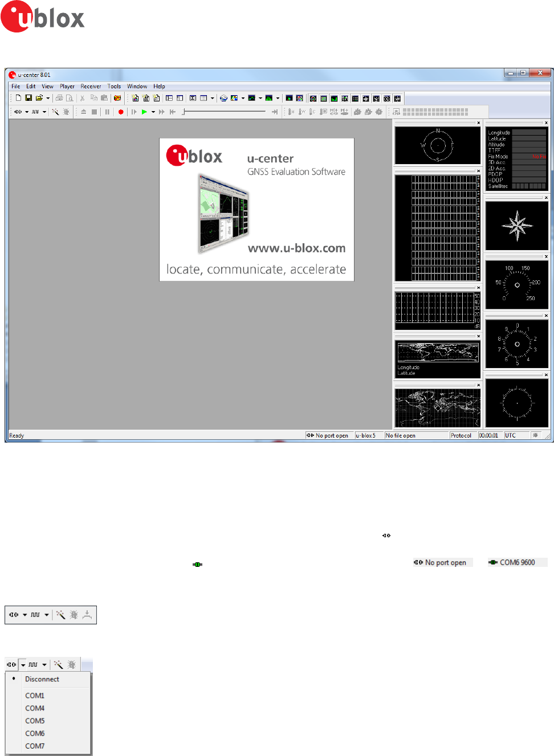
Task: Click the Cut scissors icon
Action: click(x=83, y=98)
